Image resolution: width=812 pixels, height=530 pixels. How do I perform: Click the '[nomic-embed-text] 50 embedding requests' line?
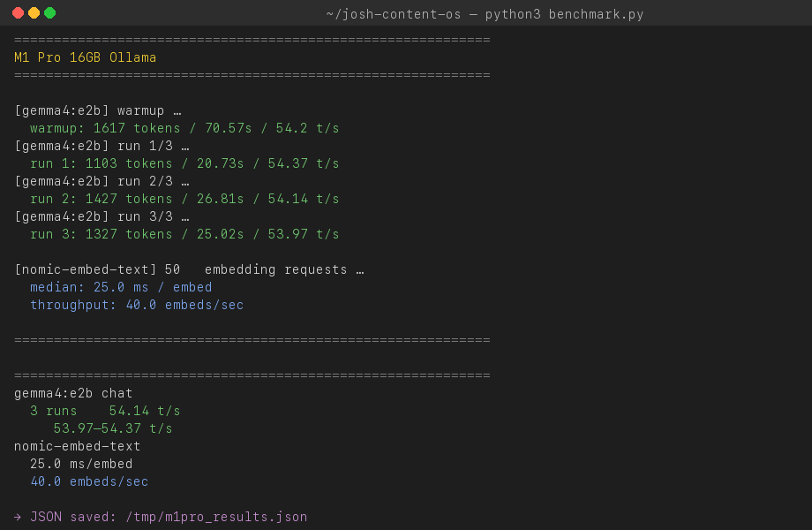[189, 270]
